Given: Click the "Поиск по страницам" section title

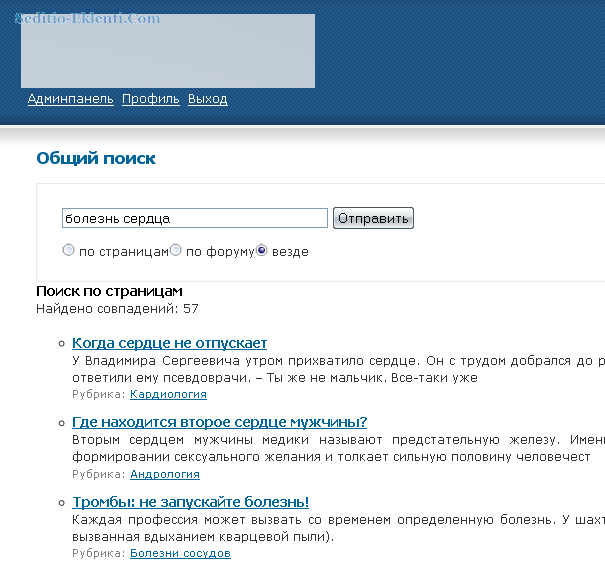Looking at the screenshot, I should click(109, 291).
